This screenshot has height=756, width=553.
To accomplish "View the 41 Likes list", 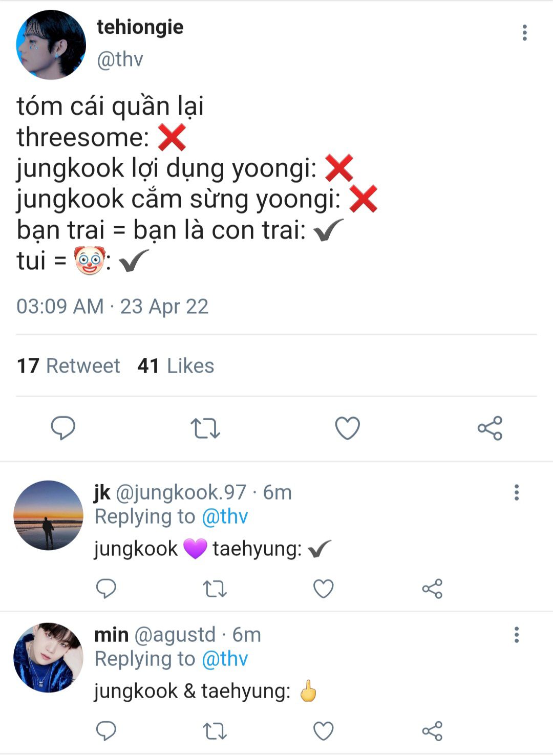I will (x=176, y=366).
